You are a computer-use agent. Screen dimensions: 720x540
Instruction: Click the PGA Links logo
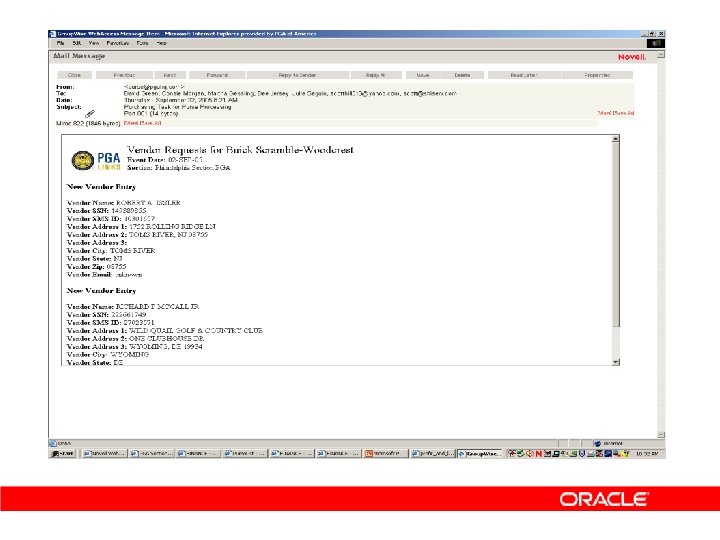pyautogui.click(x=96, y=160)
